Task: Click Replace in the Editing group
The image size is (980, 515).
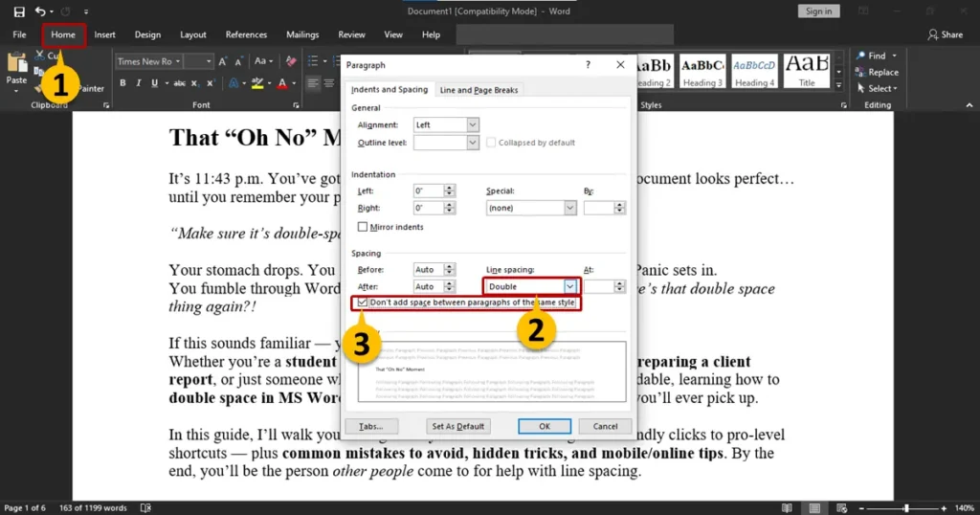Action: [x=877, y=72]
